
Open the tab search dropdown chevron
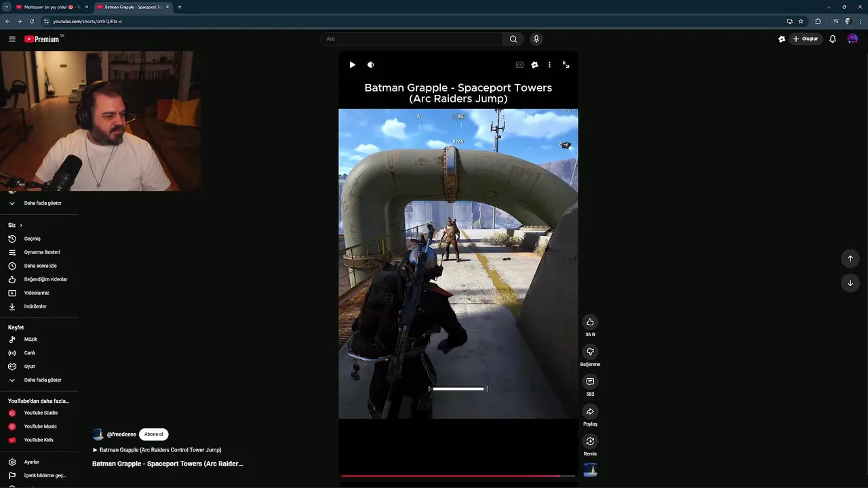(x=5, y=7)
